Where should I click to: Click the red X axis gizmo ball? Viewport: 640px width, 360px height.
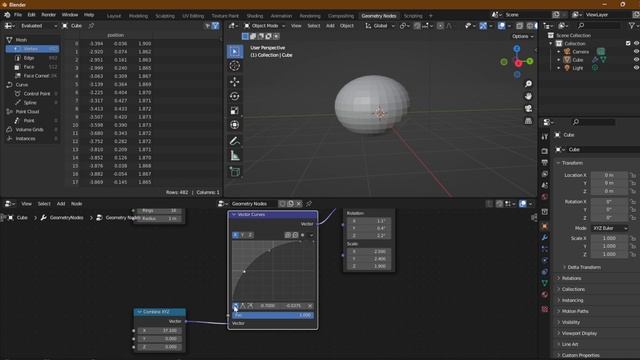pyautogui.click(x=518, y=63)
